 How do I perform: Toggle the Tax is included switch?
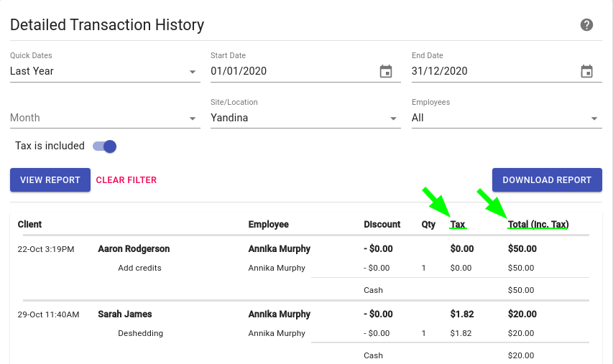coord(105,146)
